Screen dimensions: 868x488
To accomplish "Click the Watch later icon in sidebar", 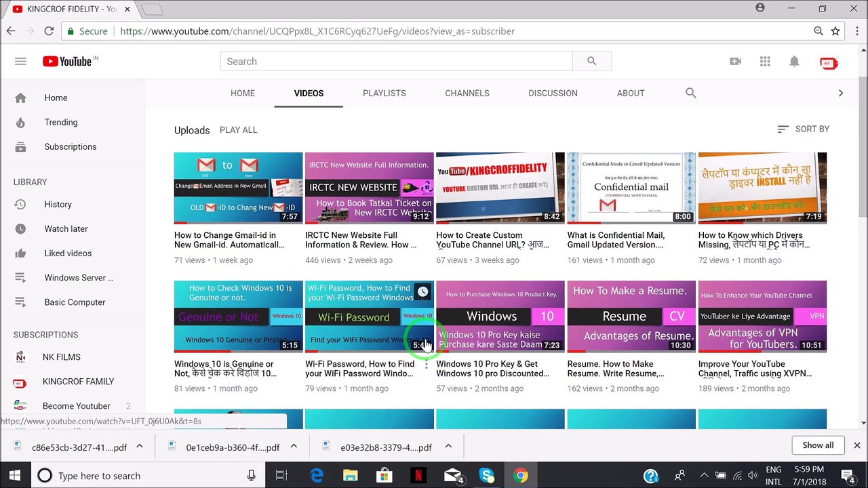I will point(20,228).
